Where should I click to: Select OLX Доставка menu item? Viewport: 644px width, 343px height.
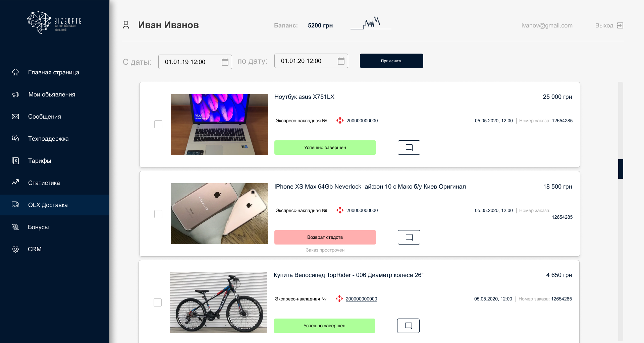pos(55,205)
